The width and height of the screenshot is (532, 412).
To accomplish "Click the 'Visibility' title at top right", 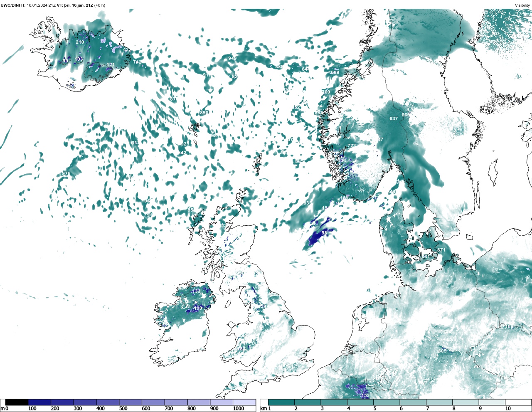I will pos(522,5).
